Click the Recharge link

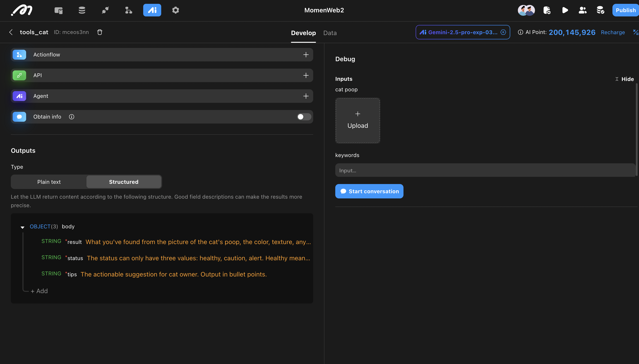point(612,32)
